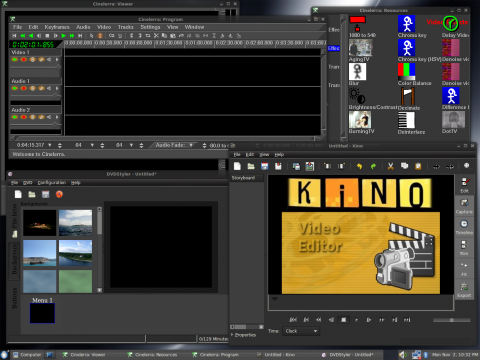Open Kino's Trim mode side button
The image size is (480, 360).
point(464,248)
